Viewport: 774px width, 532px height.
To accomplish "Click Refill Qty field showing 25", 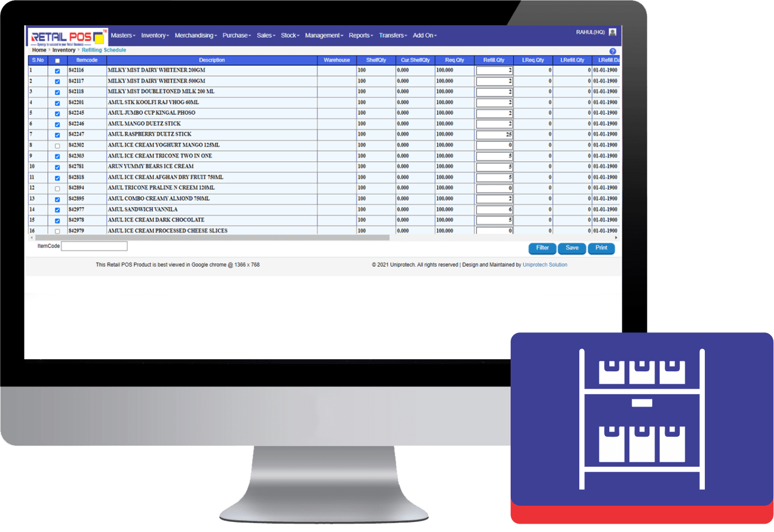I will (x=494, y=135).
